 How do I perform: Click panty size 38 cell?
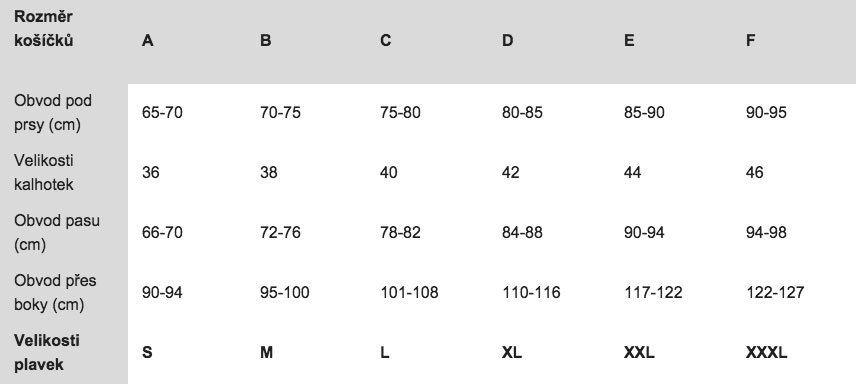coord(269,173)
